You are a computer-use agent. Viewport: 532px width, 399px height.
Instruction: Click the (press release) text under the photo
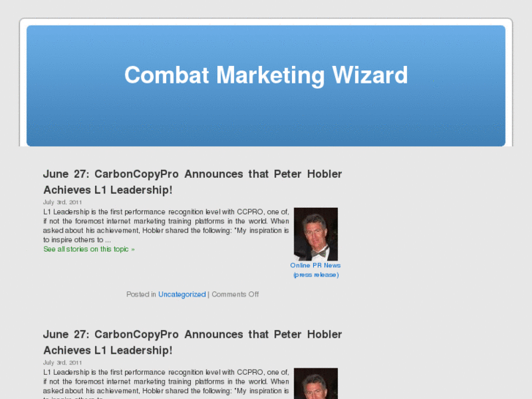(x=316, y=275)
